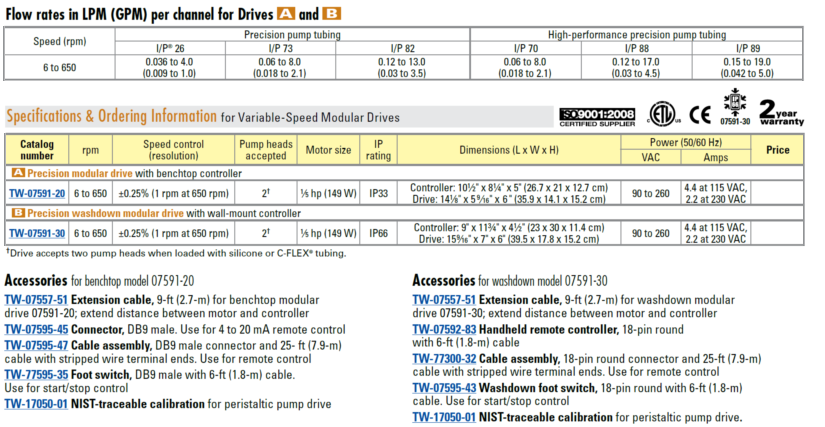Click the 'Power (50/60 Hz)' header

(x=686, y=143)
